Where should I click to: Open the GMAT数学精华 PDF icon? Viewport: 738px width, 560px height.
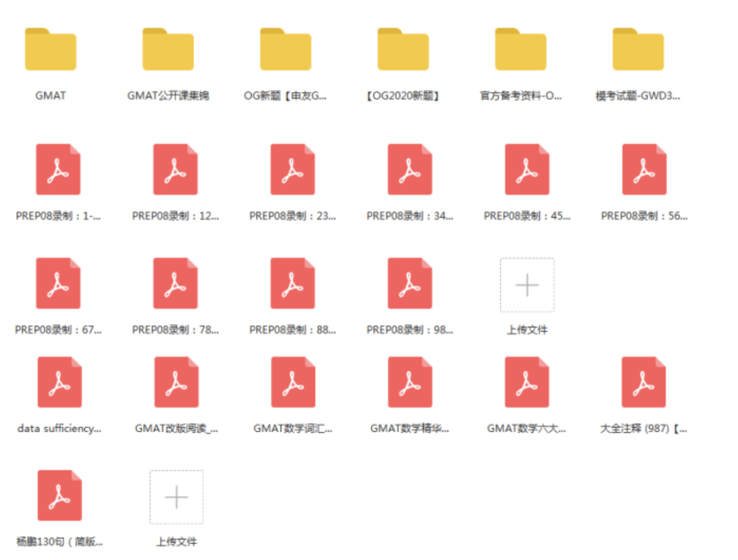pyautogui.click(x=410, y=382)
